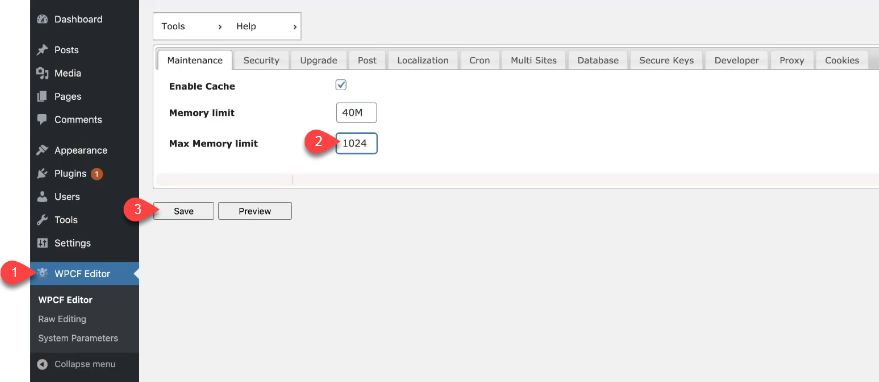Image resolution: width=879 pixels, height=382 pixels.
Task: Click the Pages icon in sidebar
Action: [42, 96]
